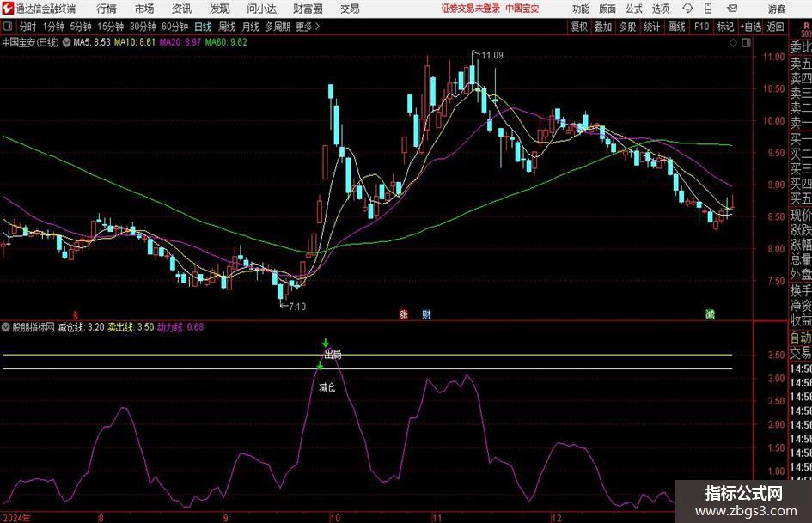Click the 标记 mark button

coord(725,27)
